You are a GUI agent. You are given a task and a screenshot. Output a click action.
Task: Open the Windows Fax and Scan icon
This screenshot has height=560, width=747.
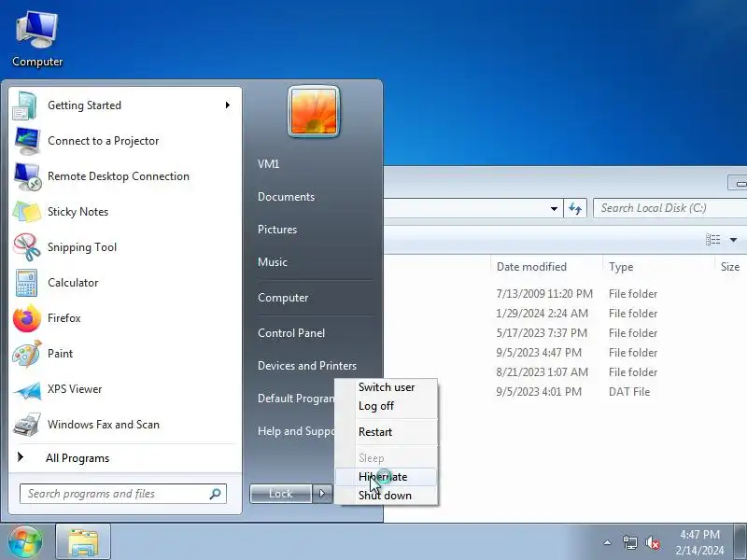coord(27,425)
